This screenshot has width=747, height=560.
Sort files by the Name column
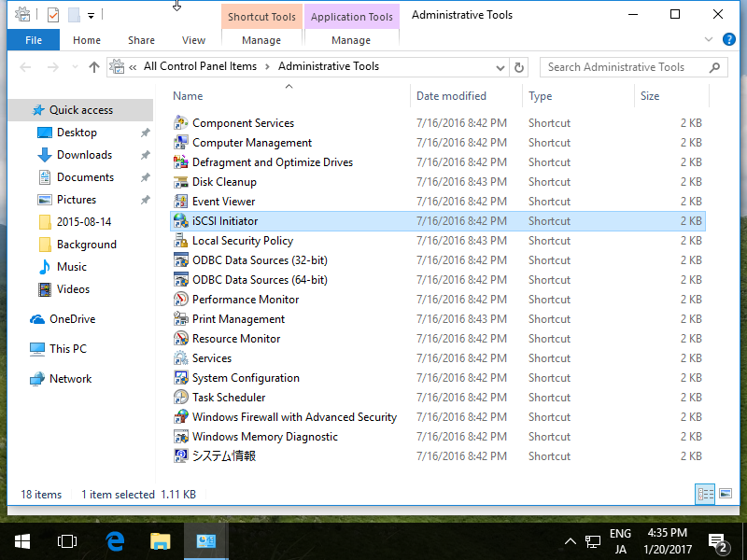click(x=188, y=96)
